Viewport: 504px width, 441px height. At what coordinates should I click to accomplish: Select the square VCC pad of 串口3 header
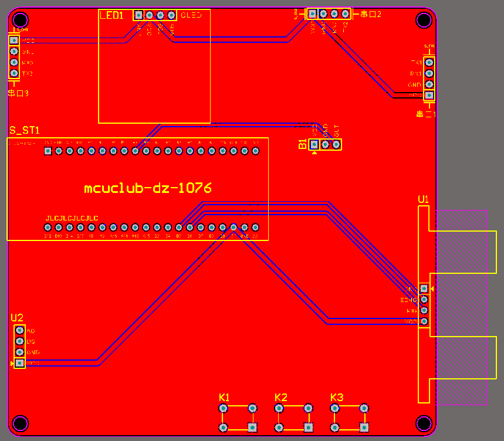coord(14,40)
